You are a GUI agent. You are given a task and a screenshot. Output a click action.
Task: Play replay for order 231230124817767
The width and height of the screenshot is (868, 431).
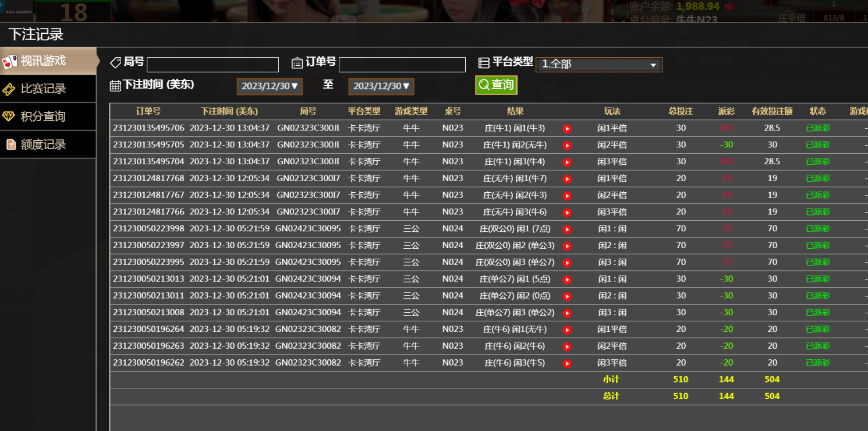pos(567,196)
